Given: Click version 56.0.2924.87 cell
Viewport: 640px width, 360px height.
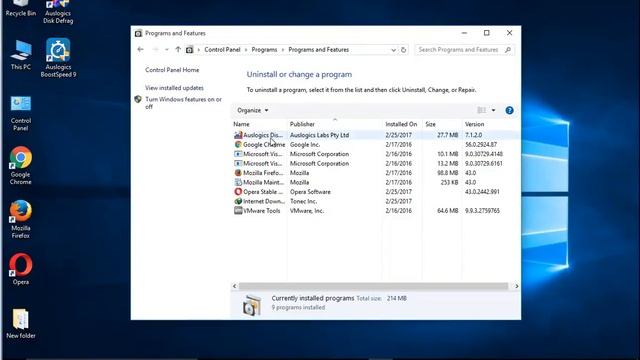Looking at the screenshot, I should 481,144.
